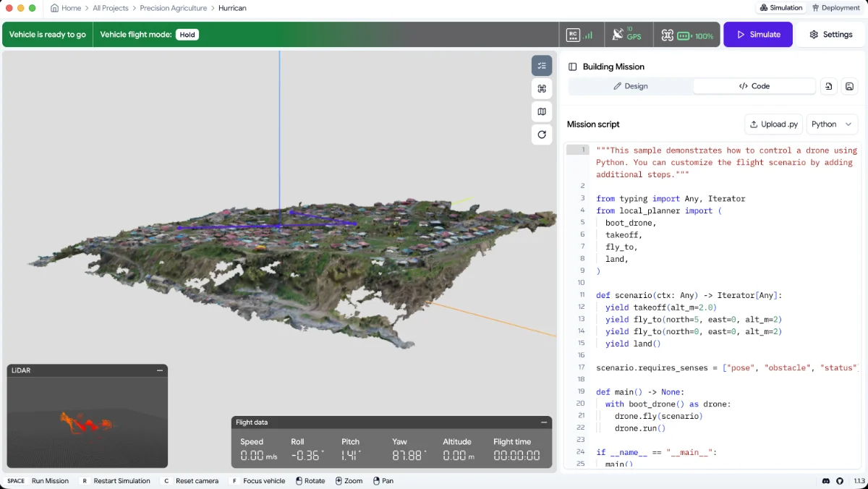
Task: Click the save mission disk icon
Action: point(850,86)
